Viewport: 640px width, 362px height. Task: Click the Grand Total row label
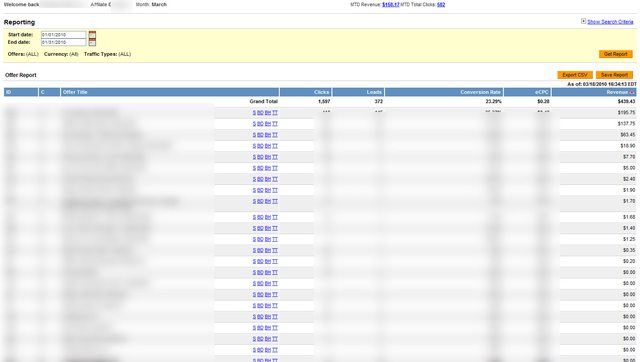pyautogui.click(x=263, y=101)
